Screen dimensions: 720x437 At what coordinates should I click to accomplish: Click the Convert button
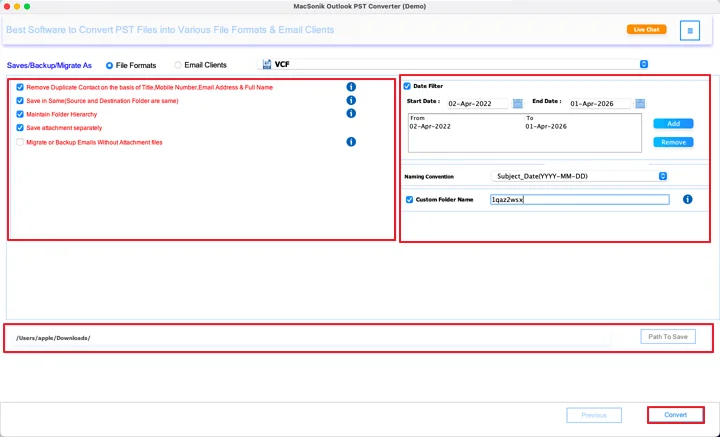(675, 415)
